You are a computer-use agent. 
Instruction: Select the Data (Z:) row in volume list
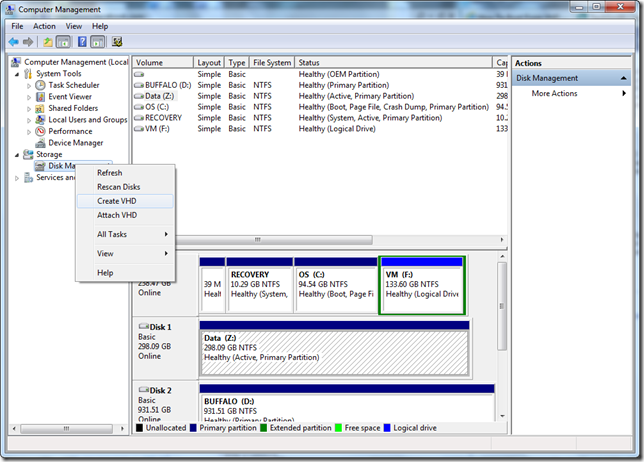click(320, 96)
